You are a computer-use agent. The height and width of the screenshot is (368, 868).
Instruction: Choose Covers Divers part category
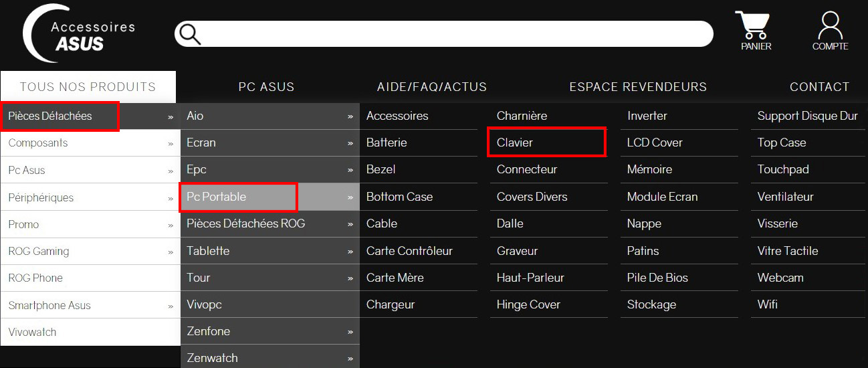[x=532, y=197]
